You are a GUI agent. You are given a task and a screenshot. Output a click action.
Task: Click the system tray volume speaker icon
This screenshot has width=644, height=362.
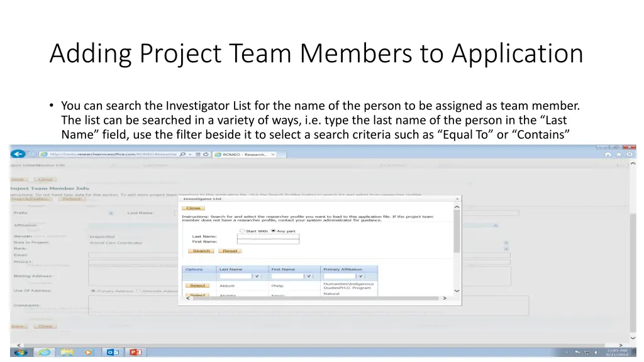point(596,353)
